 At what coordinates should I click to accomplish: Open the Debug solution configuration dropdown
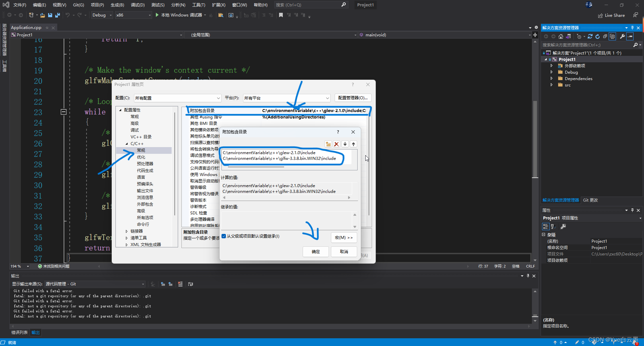coord(102,15)
